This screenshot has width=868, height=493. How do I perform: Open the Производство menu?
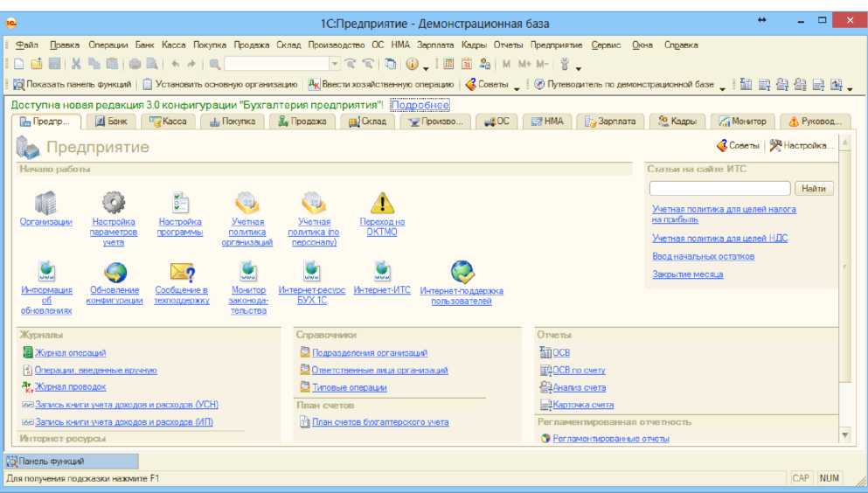pos(336,45)
